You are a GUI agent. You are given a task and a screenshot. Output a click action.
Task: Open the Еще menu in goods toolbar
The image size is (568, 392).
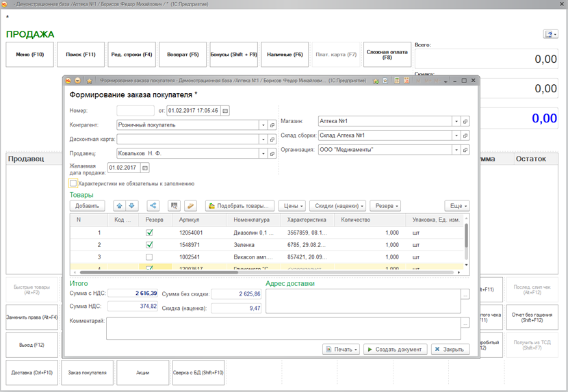(456, 206)
